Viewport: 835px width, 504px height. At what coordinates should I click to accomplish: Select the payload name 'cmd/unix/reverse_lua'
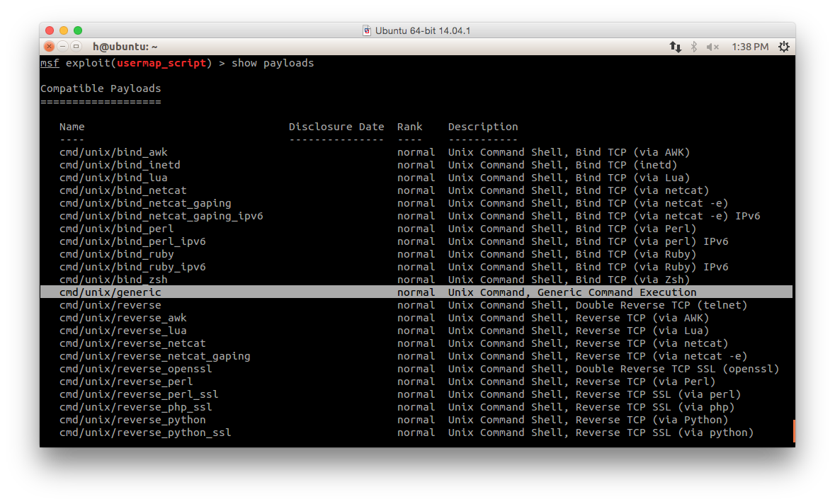123,331
